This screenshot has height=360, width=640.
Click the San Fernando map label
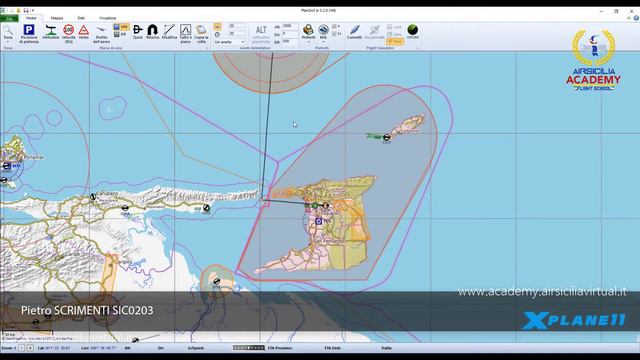tap(330, 242)
